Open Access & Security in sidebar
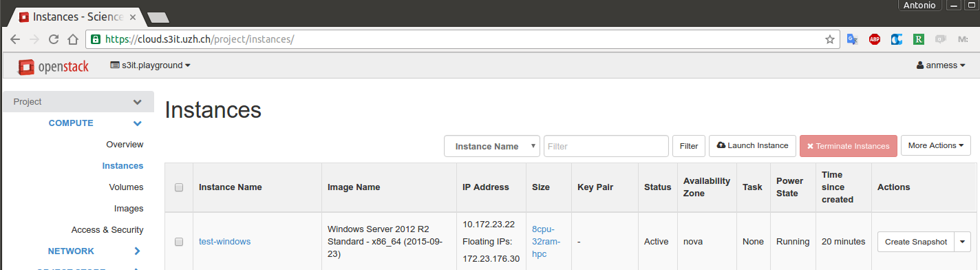Image resolution: width=980 pixels, height=270 pixels. pos(107,230)
